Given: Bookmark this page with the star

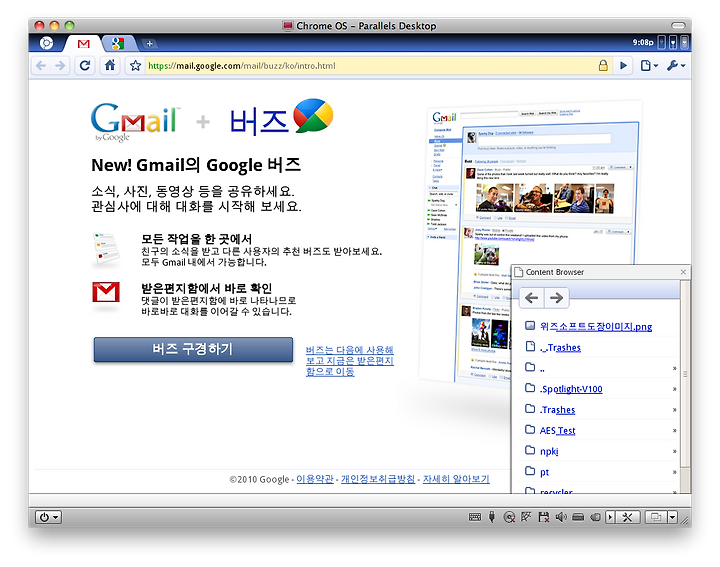Looking at the screenshot, I should [135, 66].
